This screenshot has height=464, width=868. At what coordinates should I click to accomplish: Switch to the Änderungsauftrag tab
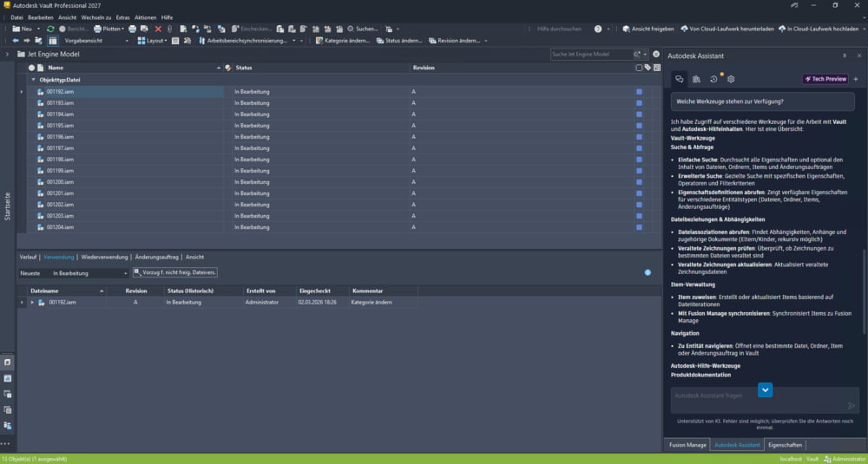(x=156, y=258)
